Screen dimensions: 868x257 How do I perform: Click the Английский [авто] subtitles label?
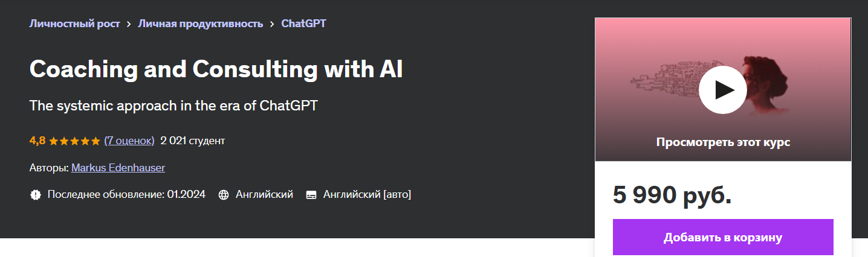(367, 195)
